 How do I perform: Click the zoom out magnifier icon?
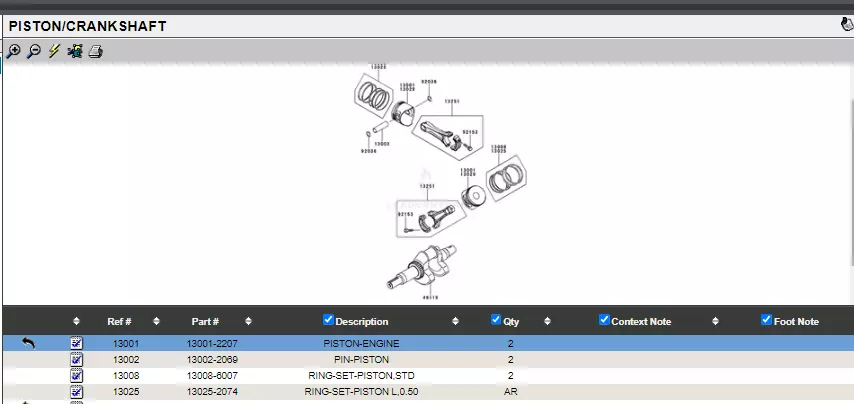pos(33,52)
